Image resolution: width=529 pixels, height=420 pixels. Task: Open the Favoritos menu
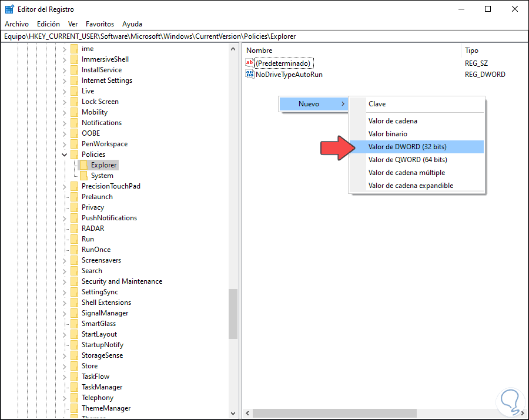tap(100, 24)
